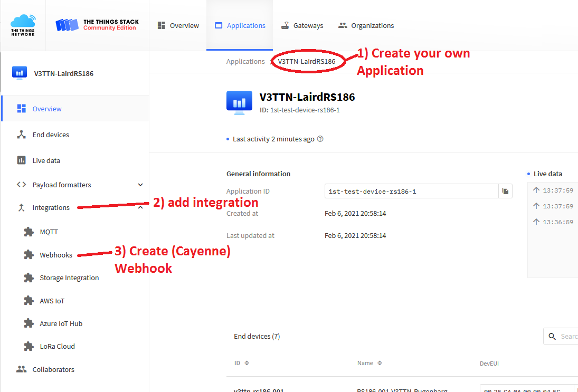Sort end devices by Name column

coord(369,363)
